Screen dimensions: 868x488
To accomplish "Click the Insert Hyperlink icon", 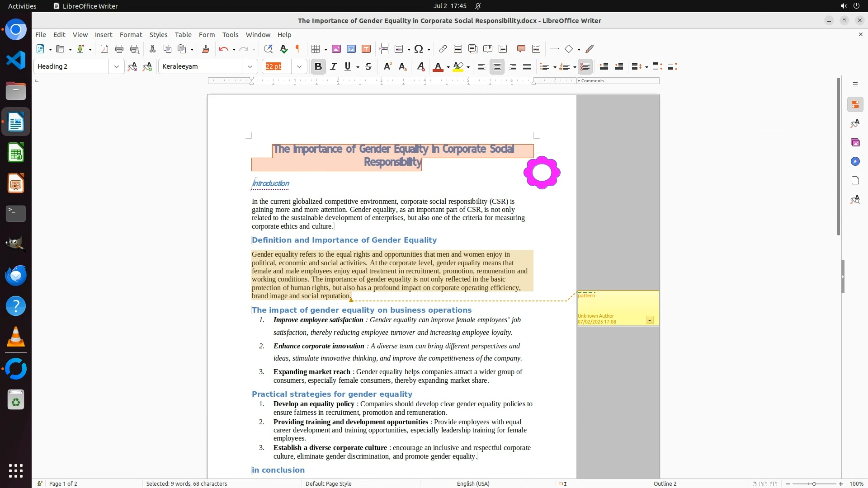I will [x=443, y=49].
